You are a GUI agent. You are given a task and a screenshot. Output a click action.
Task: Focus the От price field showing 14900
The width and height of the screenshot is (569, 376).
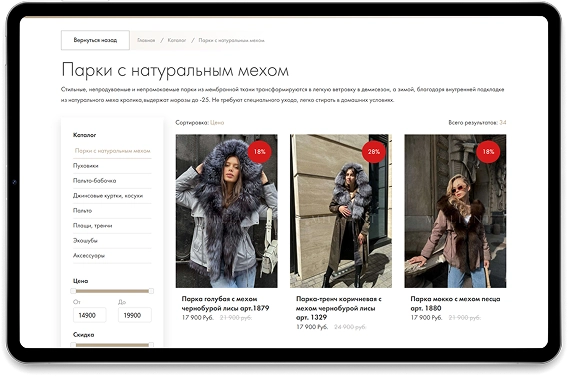90,315
